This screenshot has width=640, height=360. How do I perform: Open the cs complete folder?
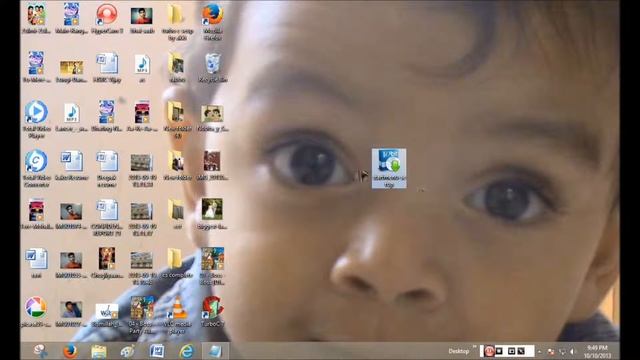[176, 263]
